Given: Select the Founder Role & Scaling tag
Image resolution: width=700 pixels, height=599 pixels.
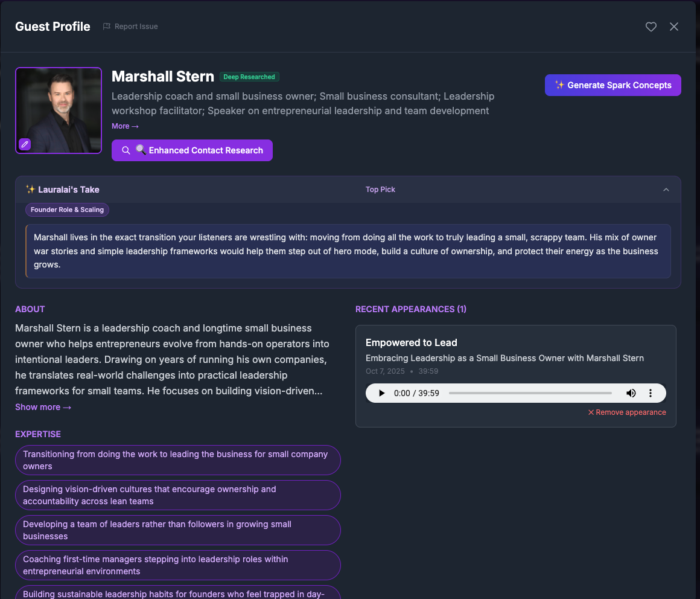Looking at the screenshot, I should (67, 210).
